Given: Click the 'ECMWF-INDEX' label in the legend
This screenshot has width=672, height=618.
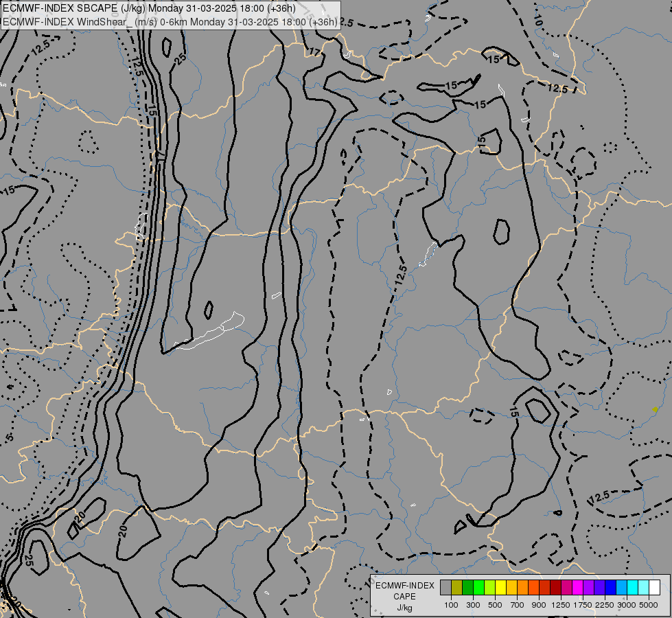Looking at the screenshot, I should [x=404, y=586].
